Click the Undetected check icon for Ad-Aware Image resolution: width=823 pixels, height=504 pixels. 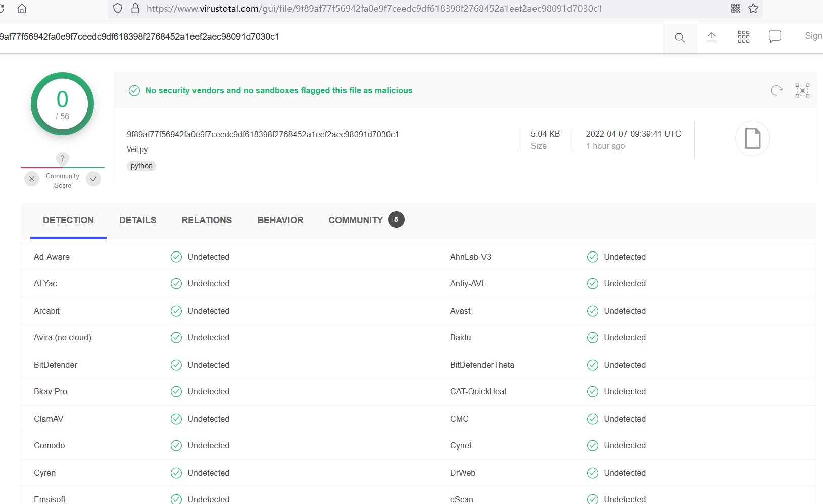pyautogui.click(x=176, y=257)
